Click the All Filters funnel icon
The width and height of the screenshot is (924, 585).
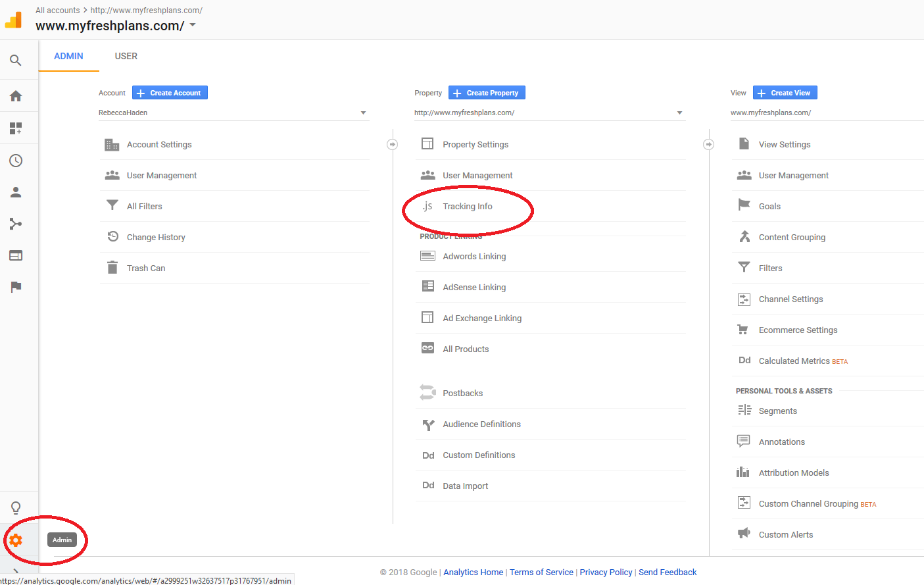tap(112, 205)
